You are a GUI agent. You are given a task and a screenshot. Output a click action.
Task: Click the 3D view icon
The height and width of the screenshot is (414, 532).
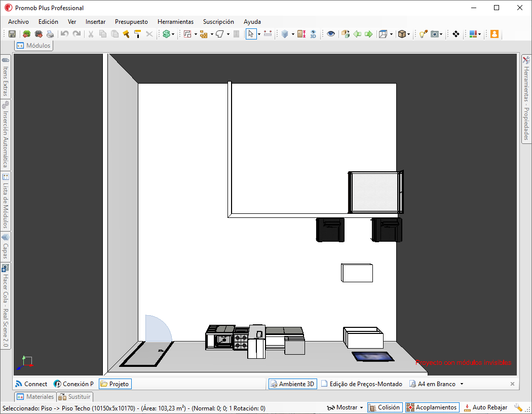(313, 34)
